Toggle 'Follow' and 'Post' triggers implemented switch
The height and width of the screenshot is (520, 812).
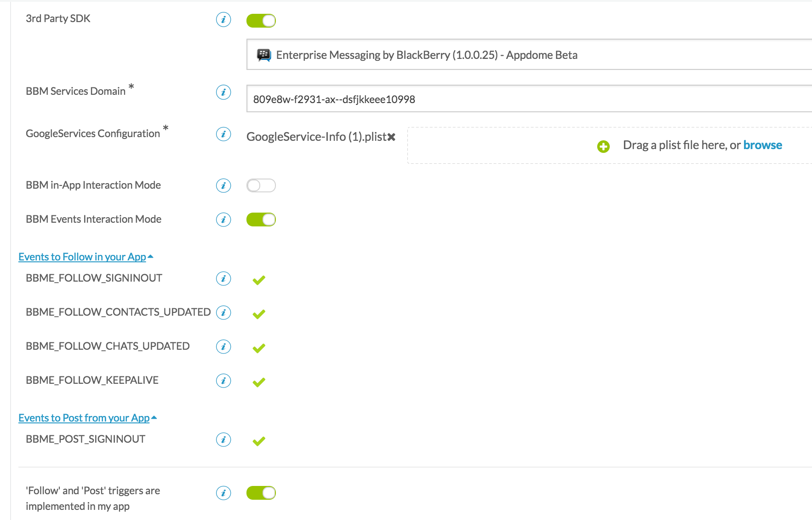point(261,493)
